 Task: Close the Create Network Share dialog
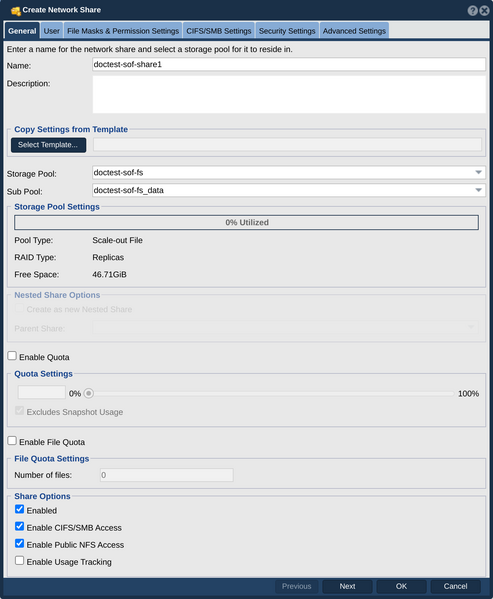pos(484,10)
